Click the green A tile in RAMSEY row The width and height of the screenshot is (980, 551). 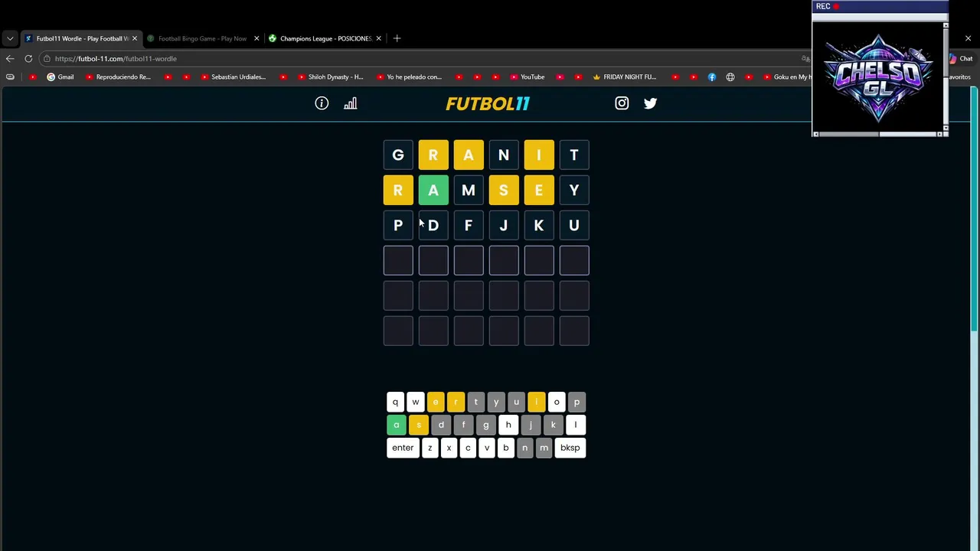(433, 191)
